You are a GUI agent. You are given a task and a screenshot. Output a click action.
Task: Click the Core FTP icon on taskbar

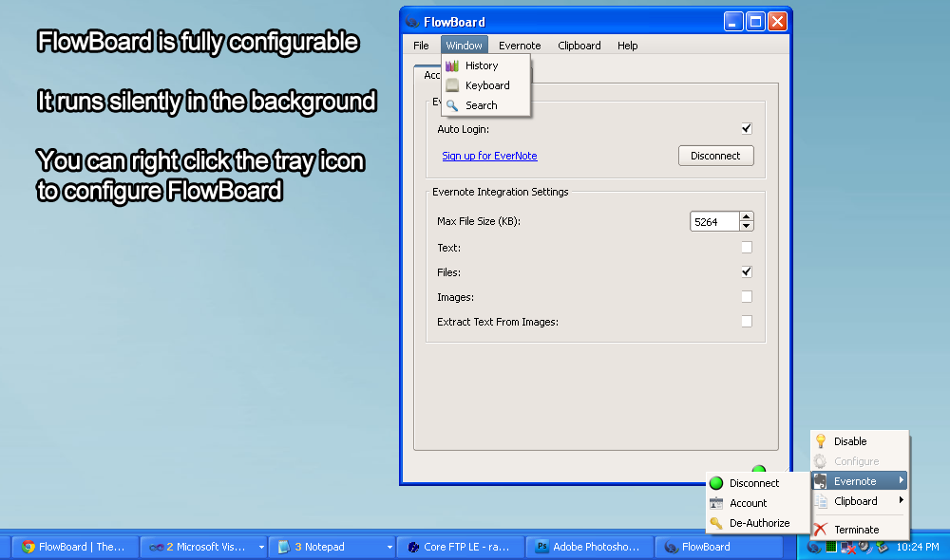coord(413,547)
